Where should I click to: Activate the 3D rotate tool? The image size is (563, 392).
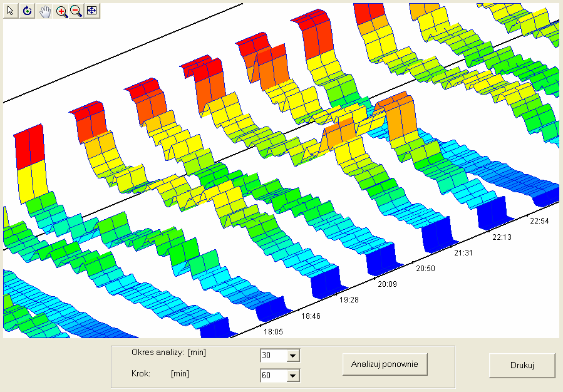click(28, 11)
